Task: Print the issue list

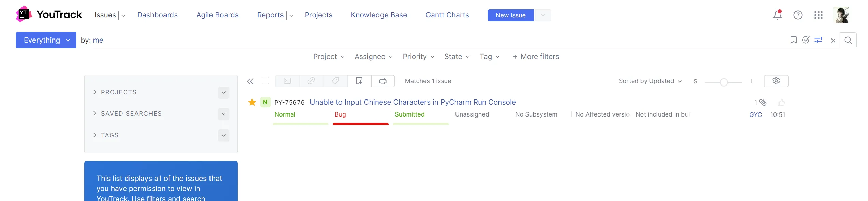Action: tap(383, 81)
